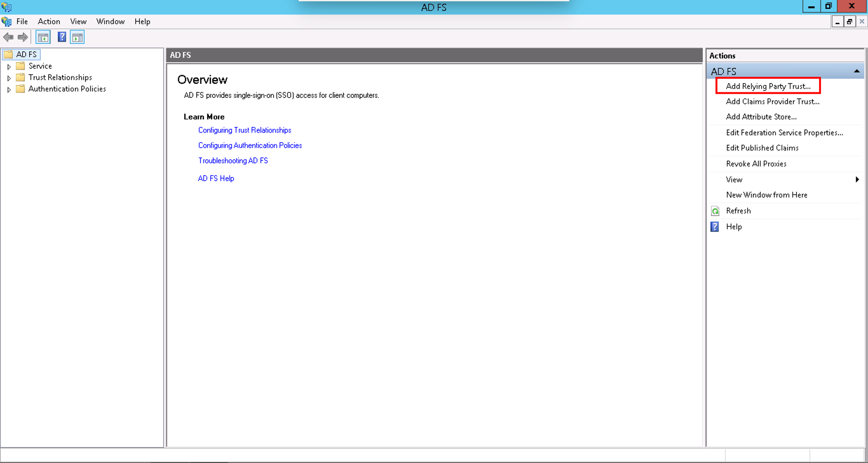Select Service tree item label
The width and height of the screenshot is (868, 463).
40,66
